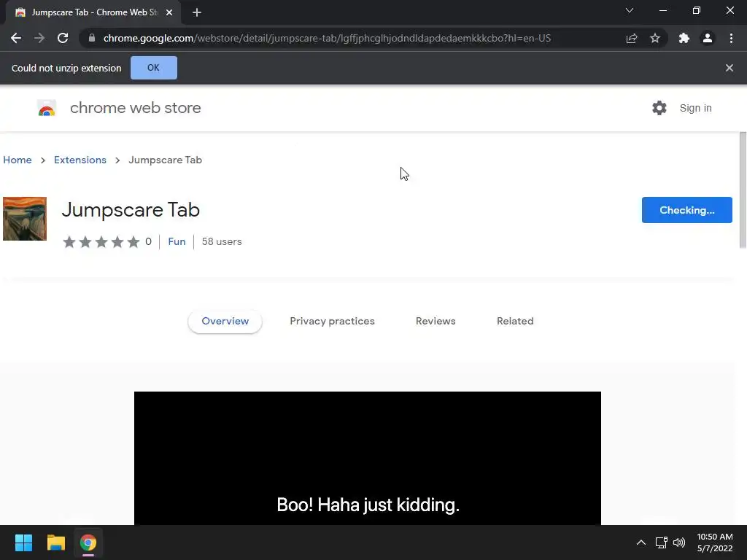Click the share this page icon

tap(632, 38)
